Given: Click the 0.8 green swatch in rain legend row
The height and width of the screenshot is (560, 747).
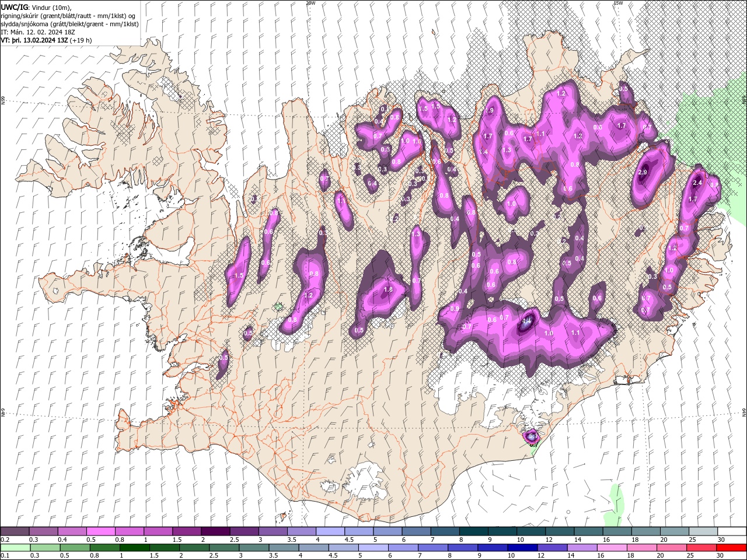Looking at the screenshot, I should coord(105,548).
